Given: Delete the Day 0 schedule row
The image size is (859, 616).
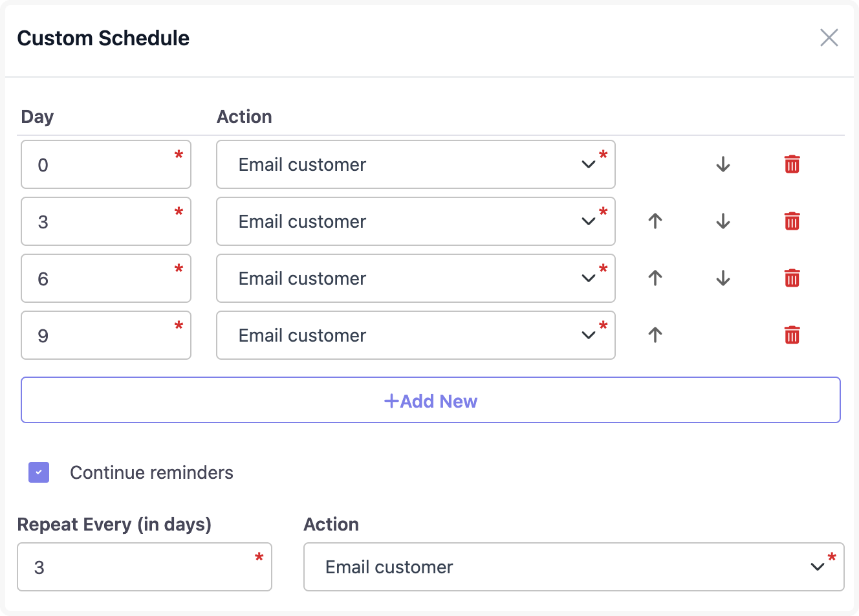Looking at the screenshot, I should [x=792, y=164].
